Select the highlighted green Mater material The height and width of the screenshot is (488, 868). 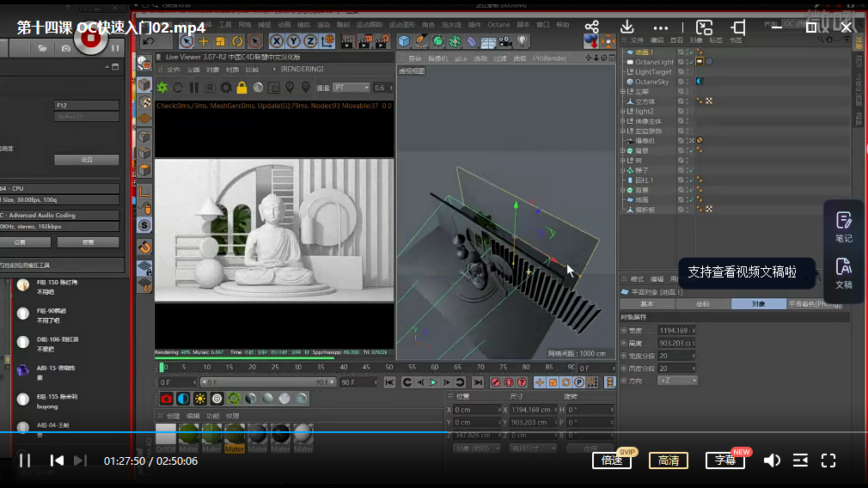pyautogui.click(x=234, y=438)
